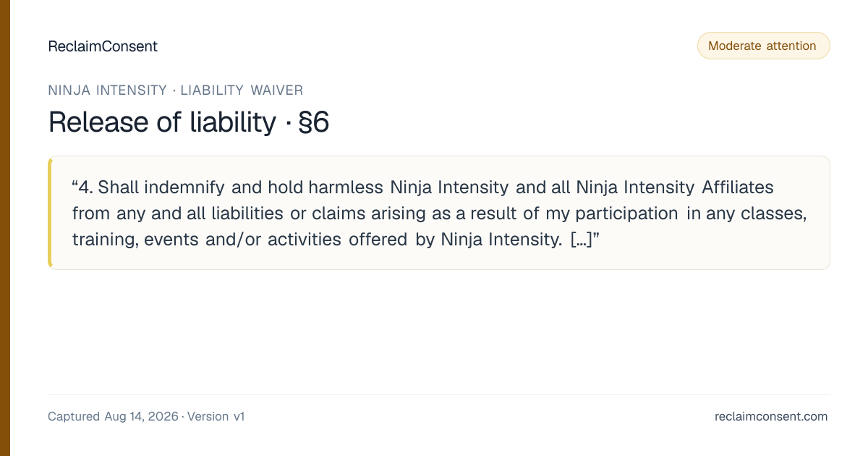Click the phrase 'training, events and/or activities'
Screen dimensions: 868x456
[207, 240]
